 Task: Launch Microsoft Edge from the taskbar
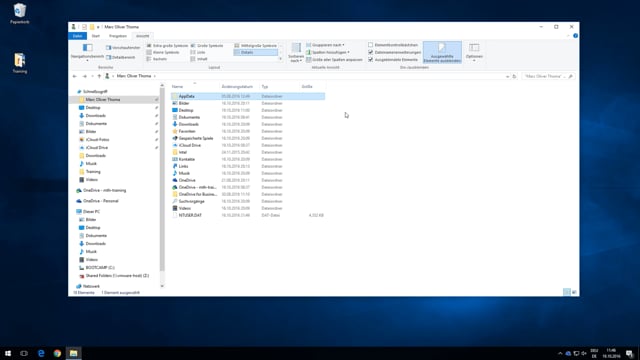pos(41,353)
